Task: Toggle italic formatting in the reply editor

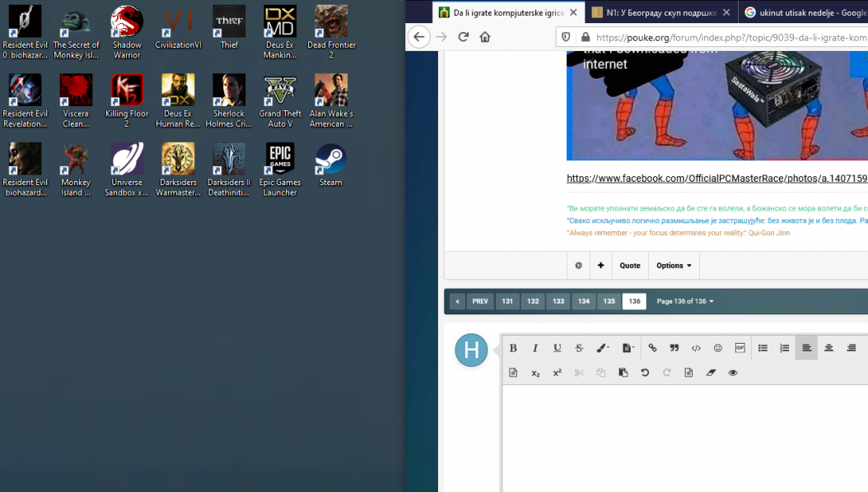Action: pyautogui.click(x=534, y=348)
